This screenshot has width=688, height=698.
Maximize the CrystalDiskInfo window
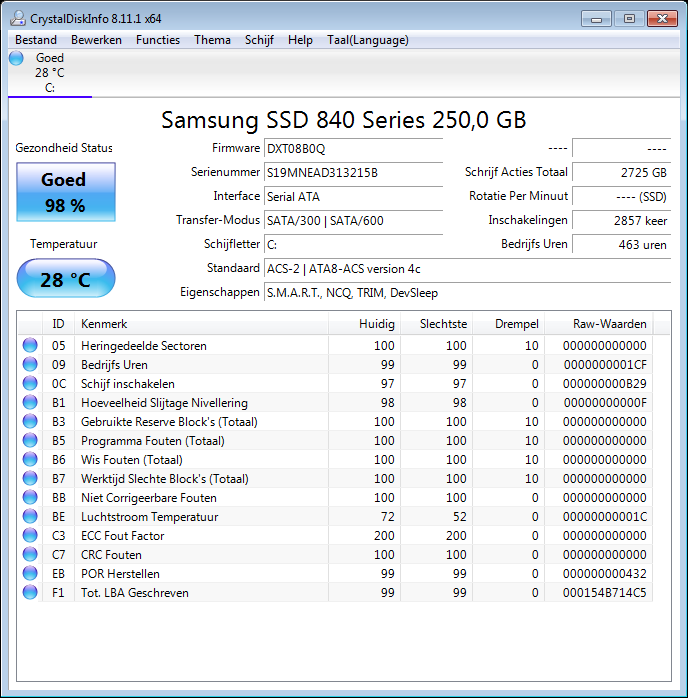coord(629,19)
